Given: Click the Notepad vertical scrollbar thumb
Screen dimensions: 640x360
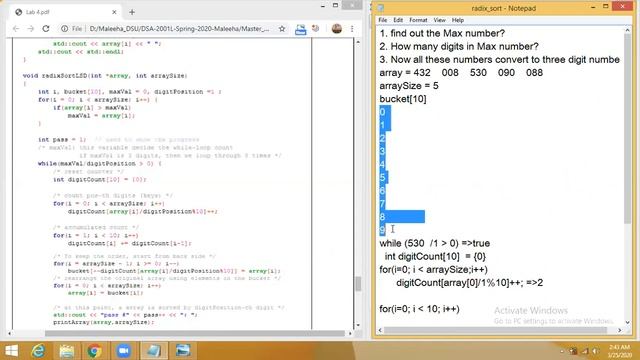Looking at the screenshot, I should (627, 129).
